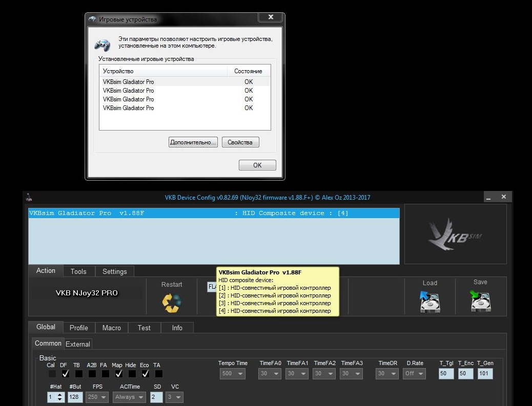Open the TimeFA0 dropdown
Image resolution: width=532 pixels, height=406 pixels.
[270, 373]
